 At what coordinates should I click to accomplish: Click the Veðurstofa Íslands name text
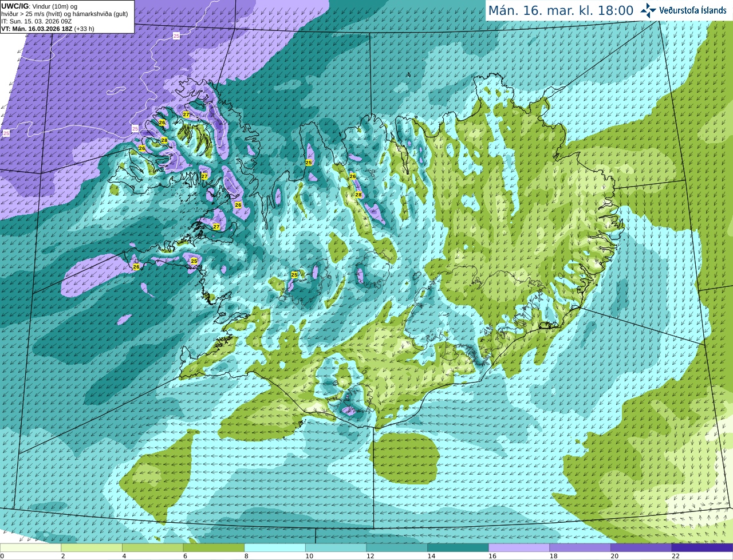[693, 10]
